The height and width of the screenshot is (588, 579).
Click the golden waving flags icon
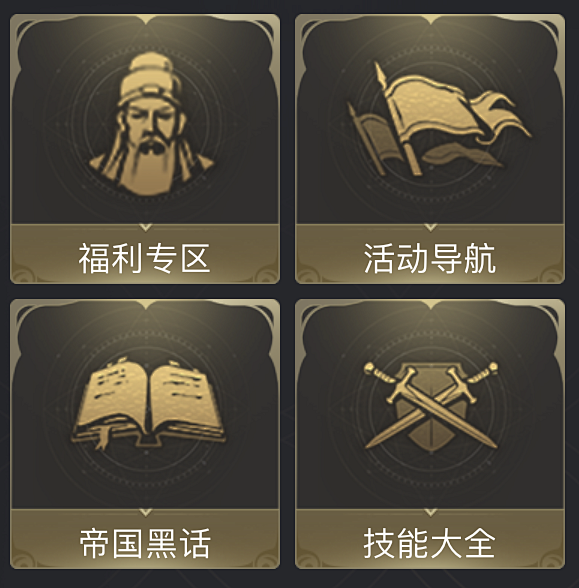(438, 119)
